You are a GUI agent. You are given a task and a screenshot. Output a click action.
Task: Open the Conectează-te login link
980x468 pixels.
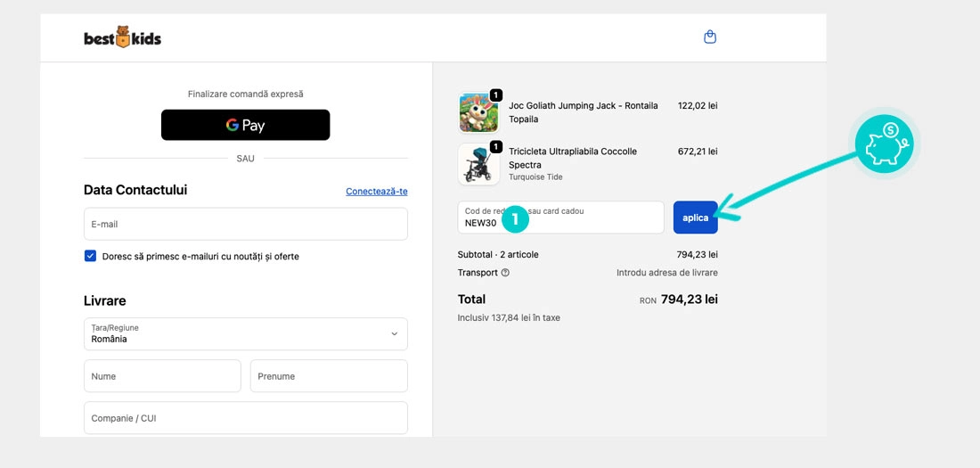coord(376,192)
